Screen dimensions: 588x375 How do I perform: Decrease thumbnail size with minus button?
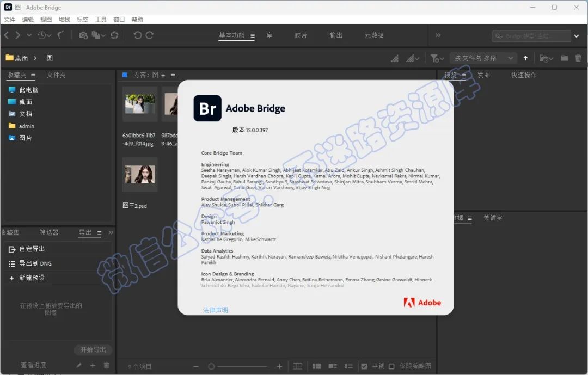[x=196, y=366]
